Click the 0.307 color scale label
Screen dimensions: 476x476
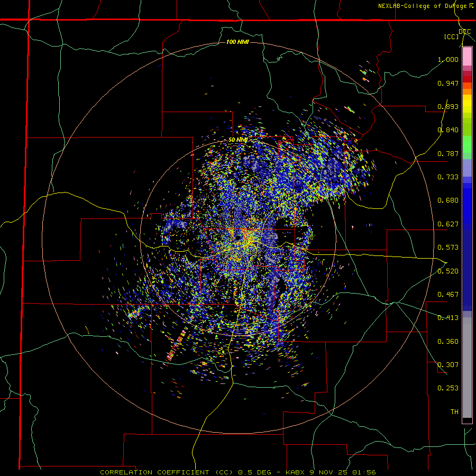click(448, 365)
